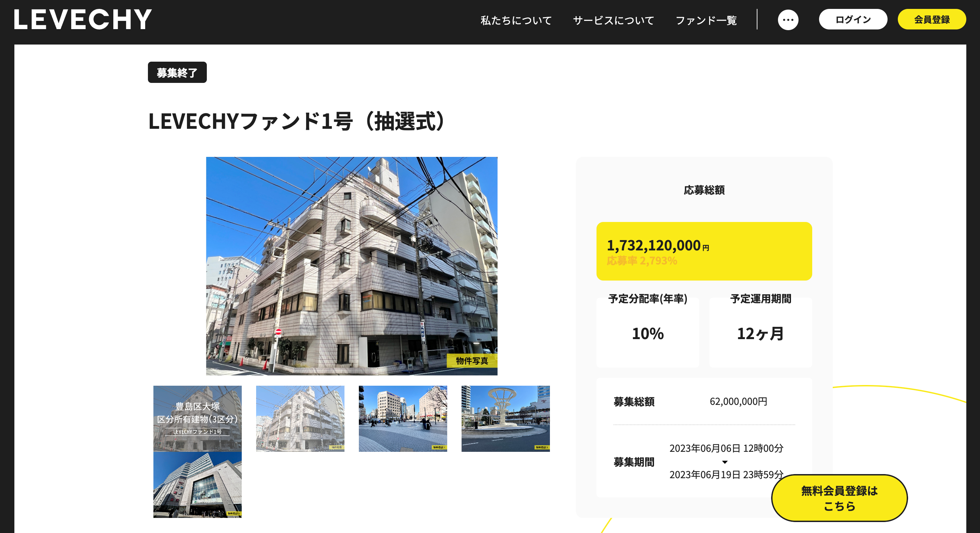Select the glass office building thumbnail

click(x=198, y=485)
